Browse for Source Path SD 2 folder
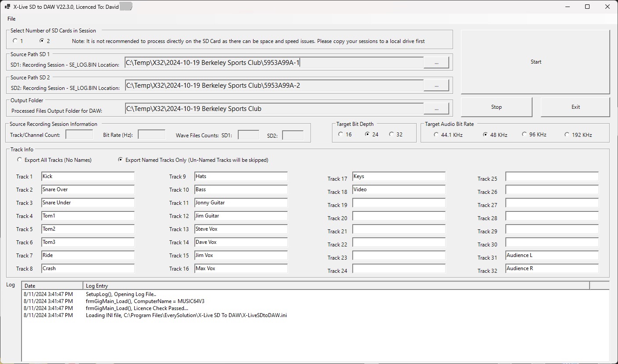 [x=436, y=86]
